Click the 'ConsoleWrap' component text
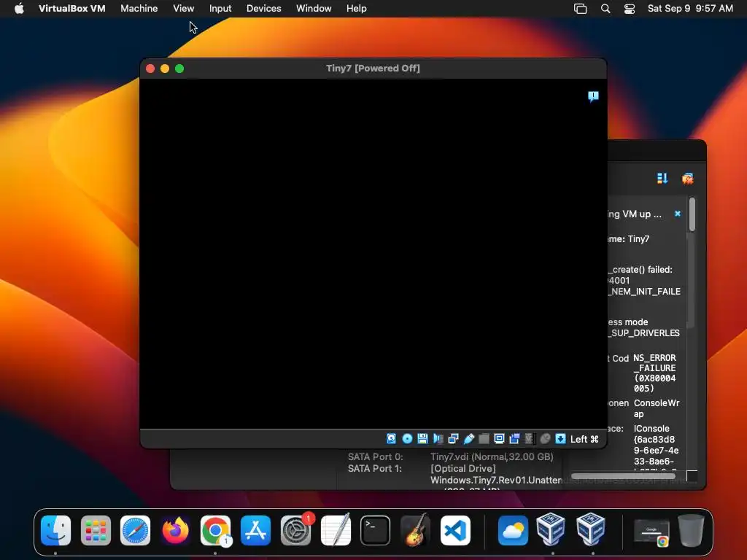 tap(657, 408)
